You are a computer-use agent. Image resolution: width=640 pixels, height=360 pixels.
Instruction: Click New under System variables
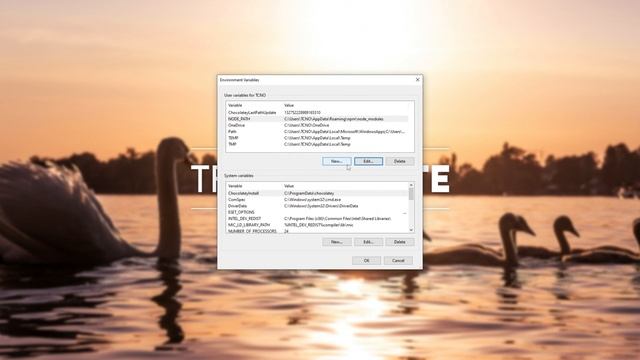pyautogui.click(x=337, y=242)
